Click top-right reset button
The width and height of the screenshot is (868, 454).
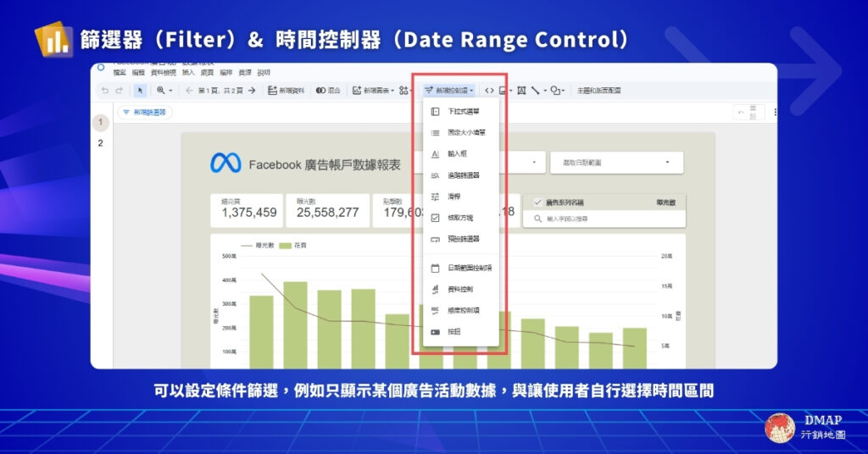tap(749, 113)
